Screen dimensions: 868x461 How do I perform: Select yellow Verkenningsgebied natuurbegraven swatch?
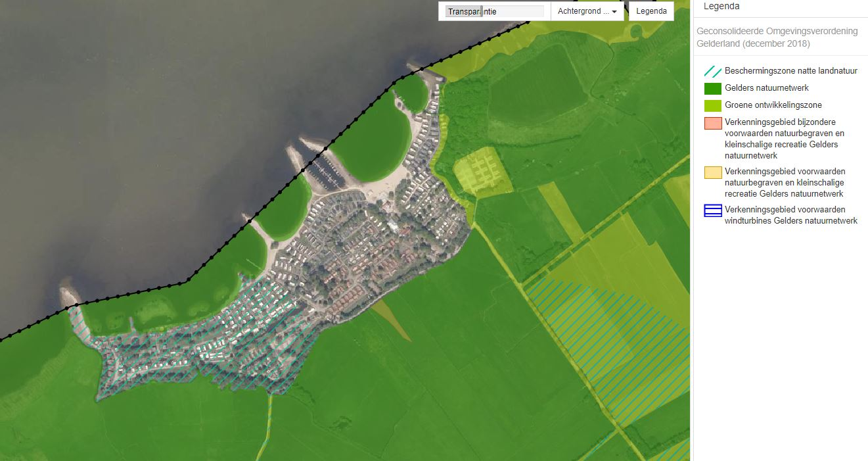(713, 172)
